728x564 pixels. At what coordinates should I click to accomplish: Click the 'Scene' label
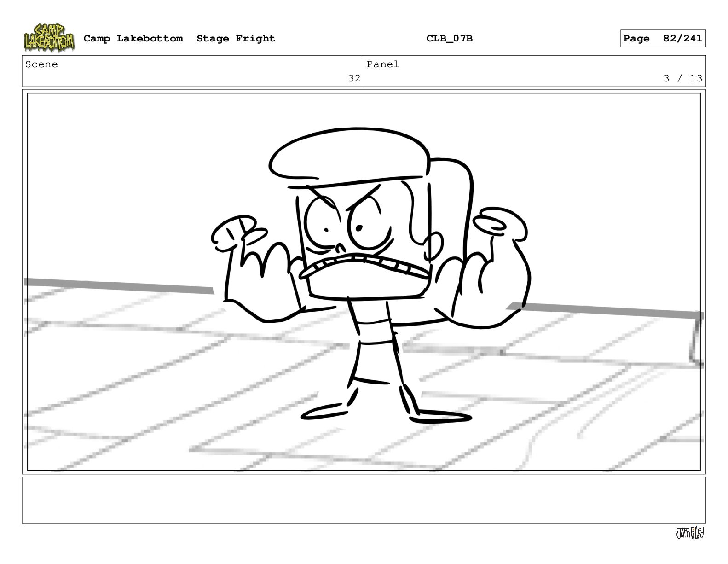coord(41,64)
